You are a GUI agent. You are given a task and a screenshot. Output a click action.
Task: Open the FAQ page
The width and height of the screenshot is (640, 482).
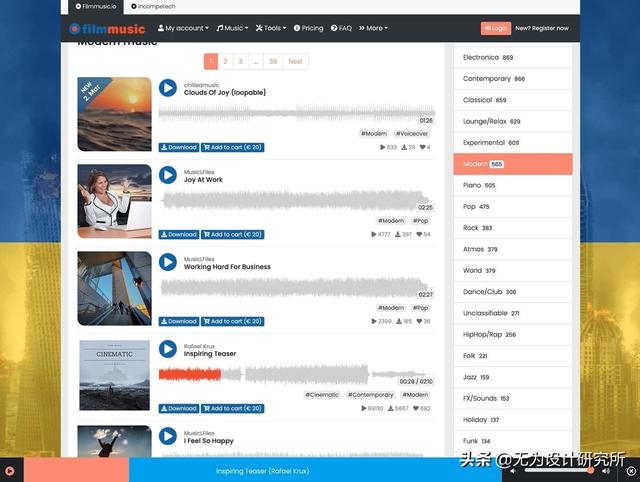(341, 28)
